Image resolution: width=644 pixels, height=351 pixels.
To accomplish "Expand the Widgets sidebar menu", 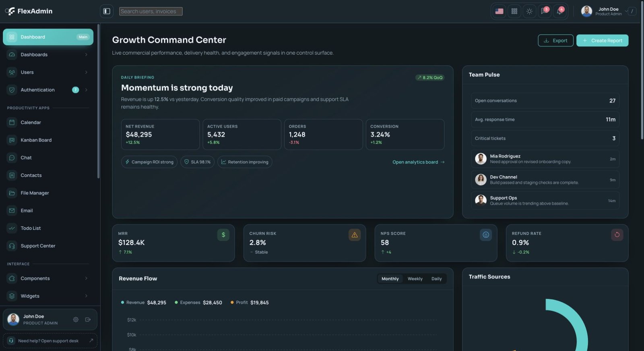I will [x=48, y=296].
